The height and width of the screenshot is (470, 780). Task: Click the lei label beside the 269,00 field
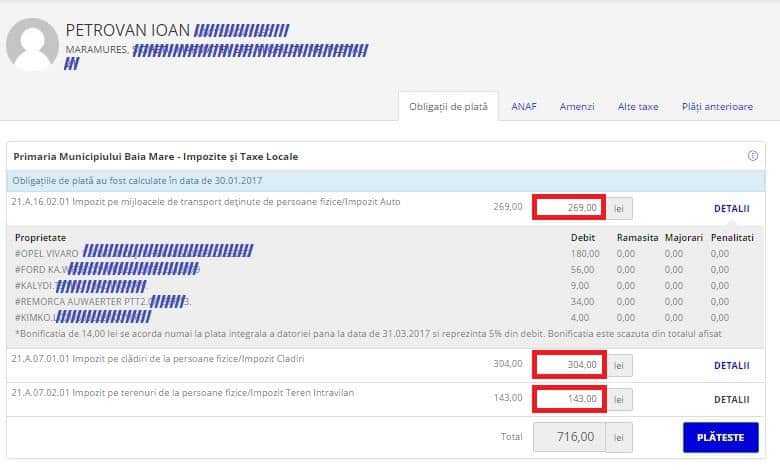(x=620, y=208)
